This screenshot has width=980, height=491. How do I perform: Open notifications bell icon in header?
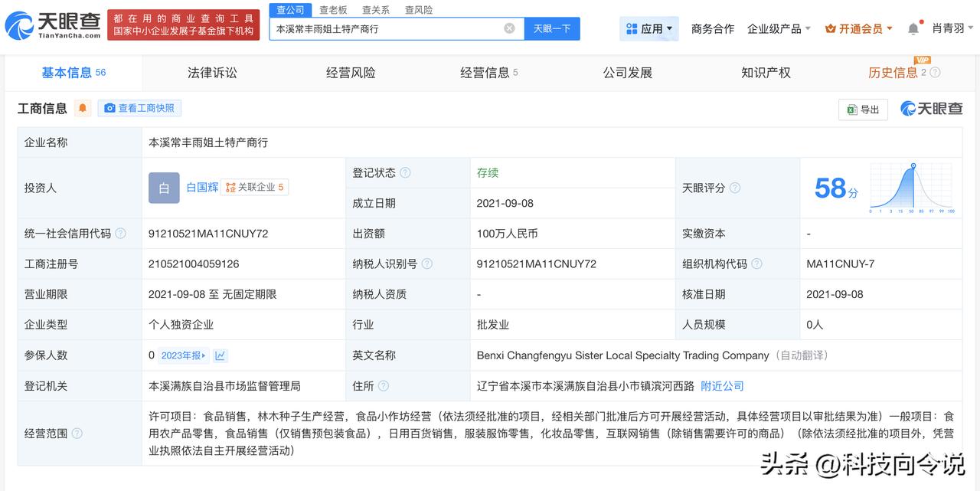click(x=913, y=28)
